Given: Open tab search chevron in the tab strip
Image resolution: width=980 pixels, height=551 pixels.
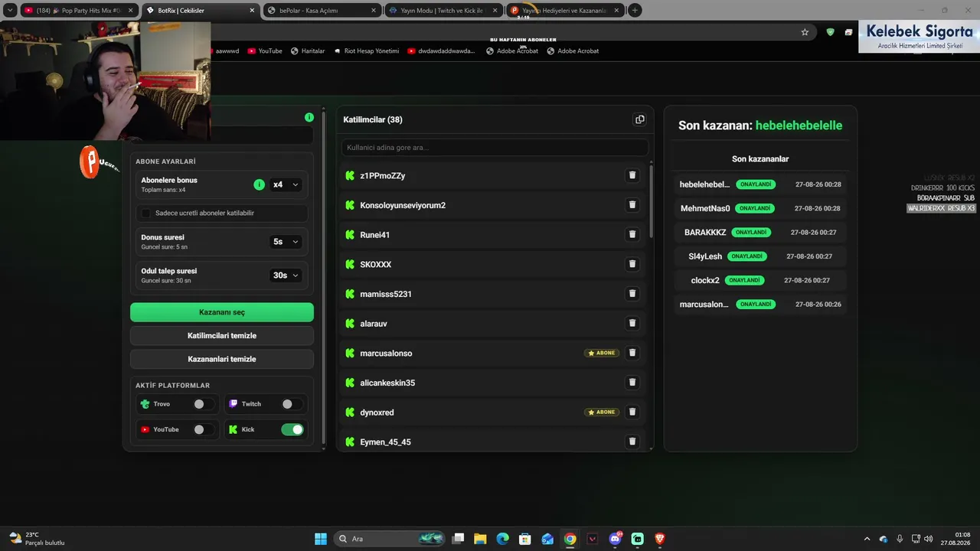Looking at the screenshot, I should pyautogui.click(x=10, y=11).
